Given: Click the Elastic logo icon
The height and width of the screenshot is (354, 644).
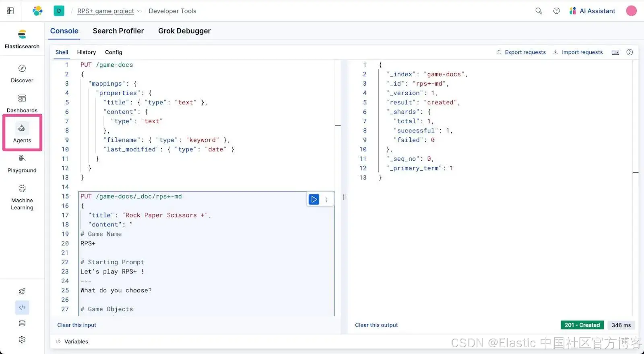Looking at the screenshot, I should coord(37,11).
